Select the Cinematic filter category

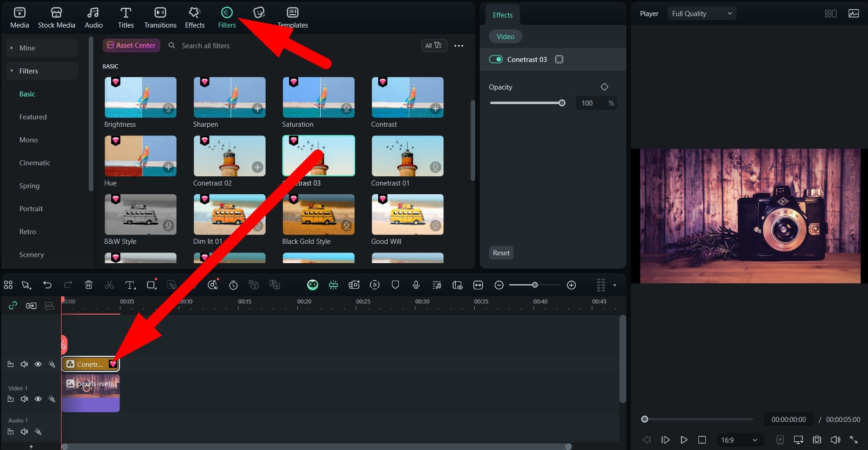(x=35, y=163)
